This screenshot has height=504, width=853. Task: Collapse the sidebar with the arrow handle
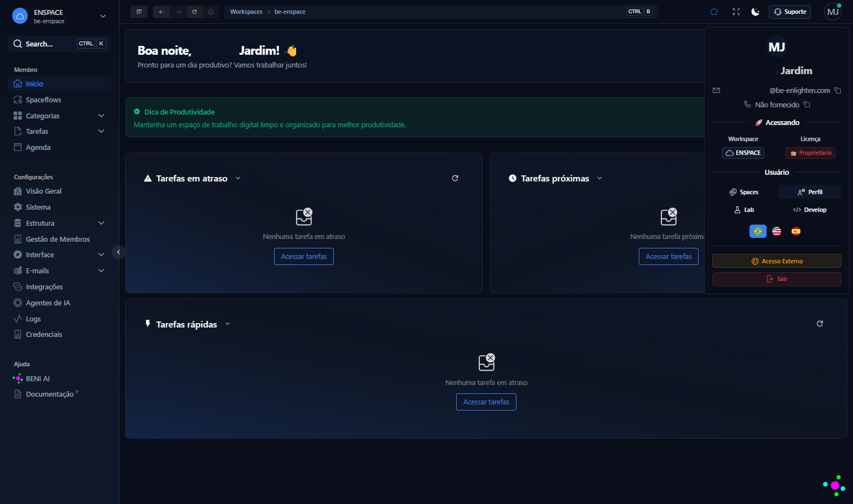click(x=118, y=252)
